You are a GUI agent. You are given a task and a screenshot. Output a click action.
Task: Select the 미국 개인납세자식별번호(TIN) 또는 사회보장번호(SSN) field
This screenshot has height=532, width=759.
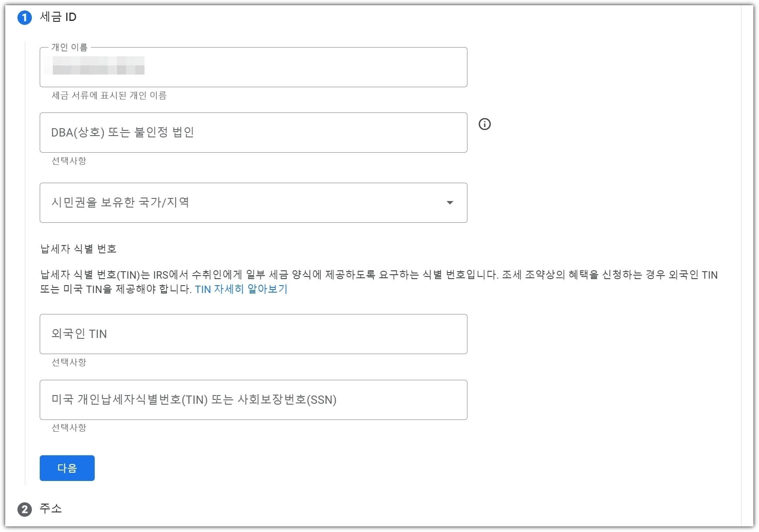click(253, 400)
